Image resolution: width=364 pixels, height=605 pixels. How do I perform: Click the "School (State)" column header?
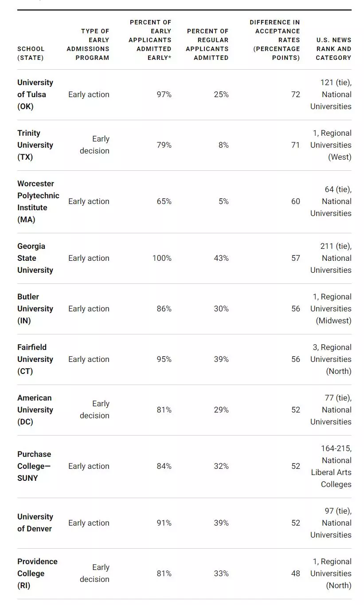click(31, 53)
